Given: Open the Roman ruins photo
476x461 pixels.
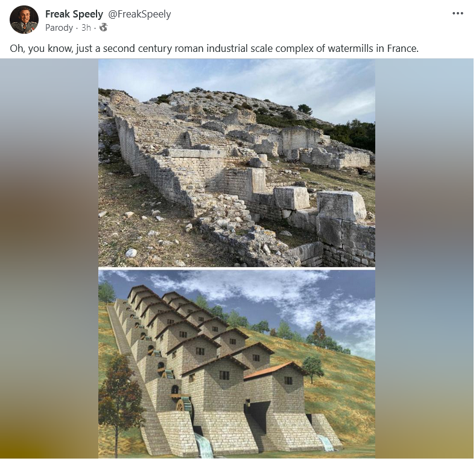Looking at the screenshot, I should click(x=236, y=163).
